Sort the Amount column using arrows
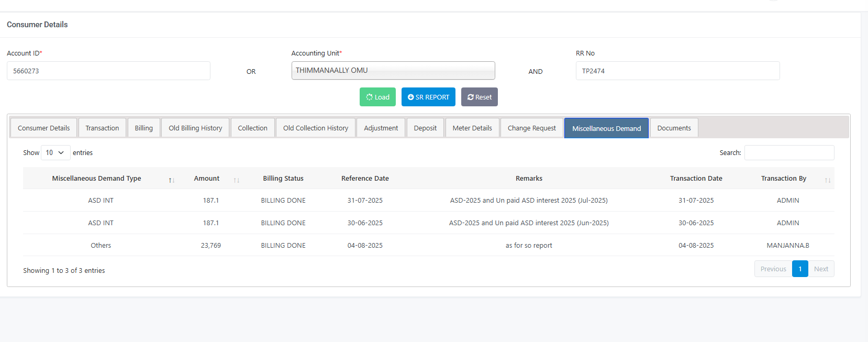This screenshot has height=342, width=868. click(x=236, y=180)
